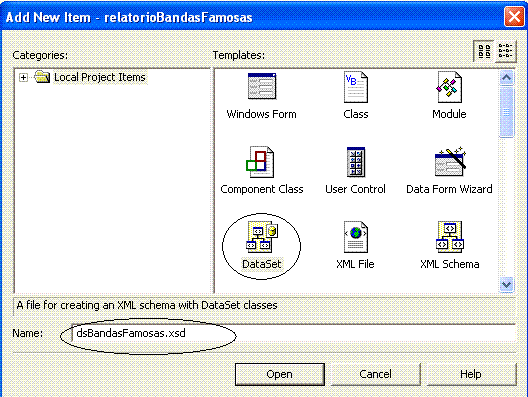Click the 'DataSet' label text
The height and width of the screenshot is (397, 528).
tap(262, 264)
